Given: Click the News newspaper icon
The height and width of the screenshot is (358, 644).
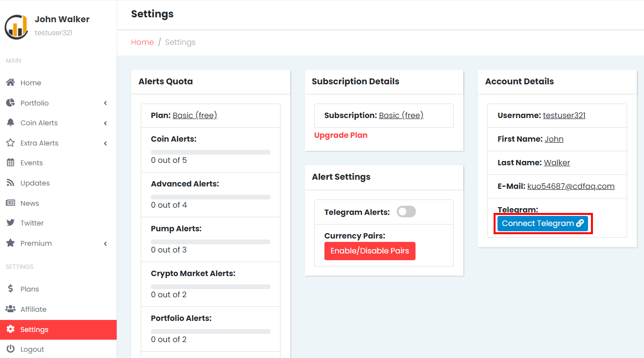Looking at the screenshot, I should coord(10,203).
